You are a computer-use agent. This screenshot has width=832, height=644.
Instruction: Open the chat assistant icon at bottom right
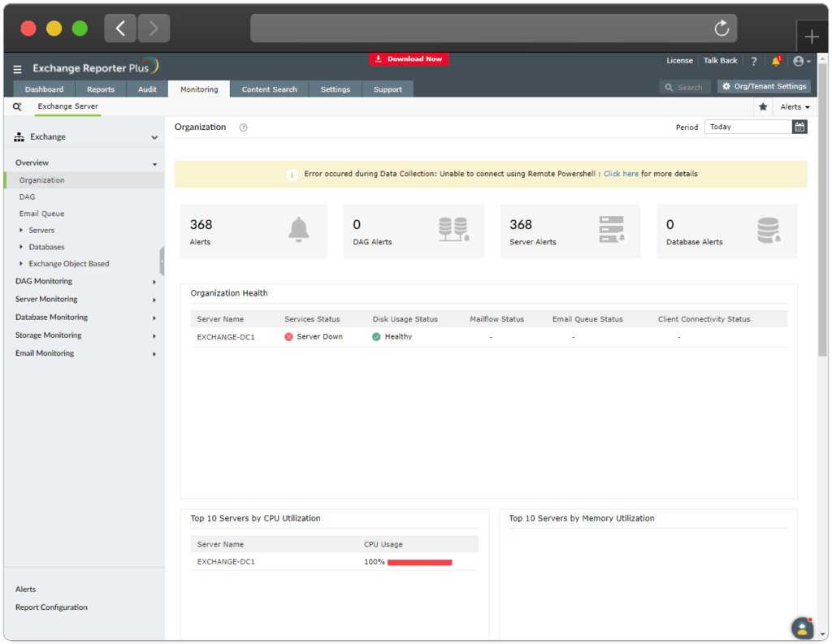point(803,628)
